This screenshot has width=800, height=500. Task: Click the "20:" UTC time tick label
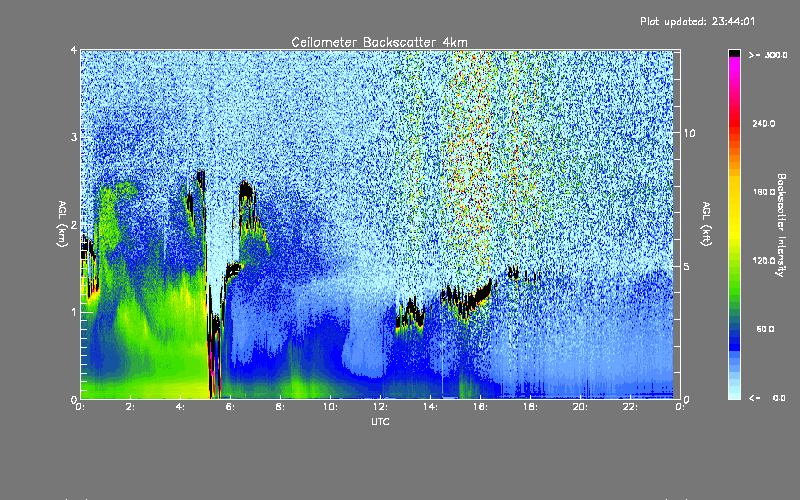point(580,407)
